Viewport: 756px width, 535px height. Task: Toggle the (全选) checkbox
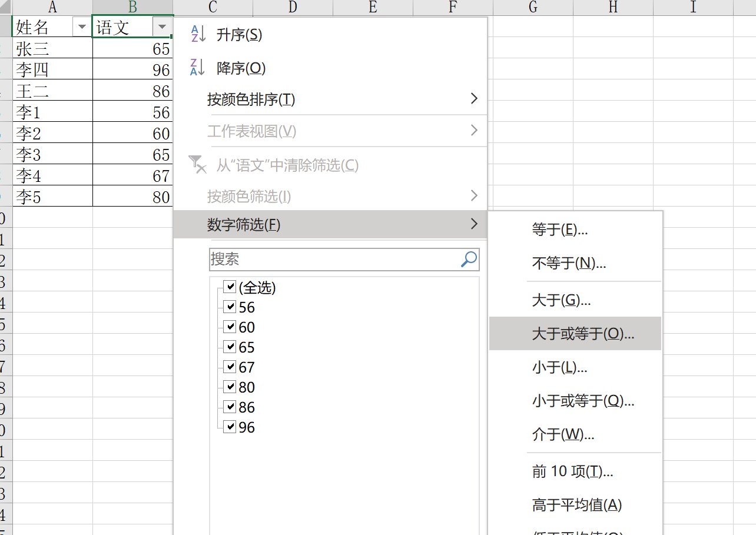click(x=230, y=287)
